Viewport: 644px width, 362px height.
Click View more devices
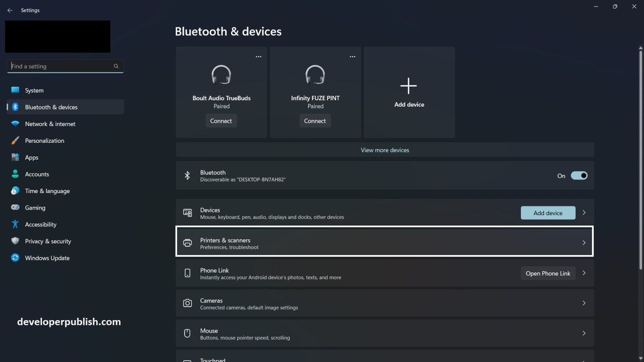tap(385, 150)
